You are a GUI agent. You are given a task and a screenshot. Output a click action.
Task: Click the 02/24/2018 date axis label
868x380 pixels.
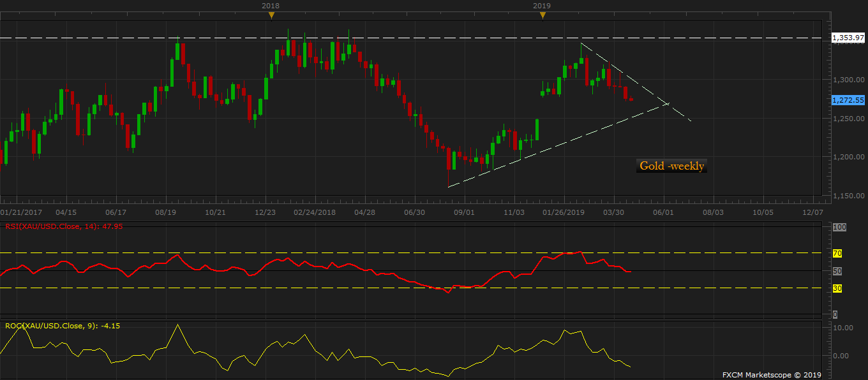coord(315,212)
